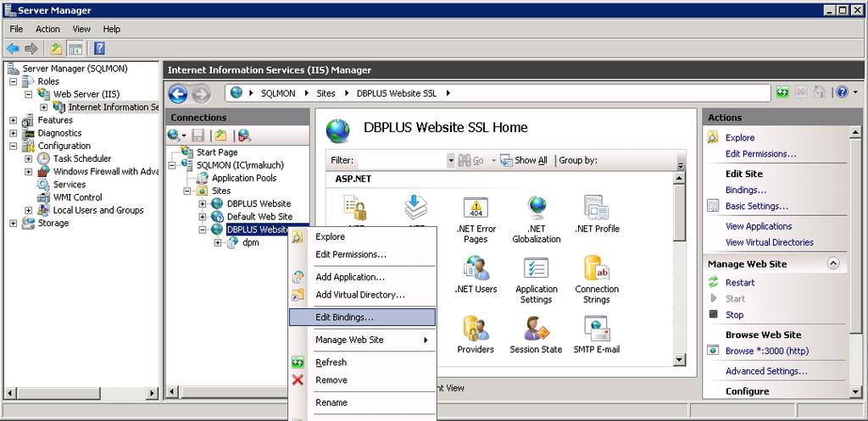
Task: Click the View Virtual Directories link
Action: point(770,241)
